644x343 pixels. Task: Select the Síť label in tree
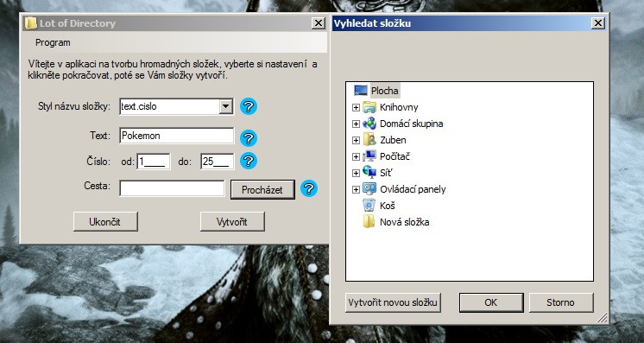click(x=386, y=173)
